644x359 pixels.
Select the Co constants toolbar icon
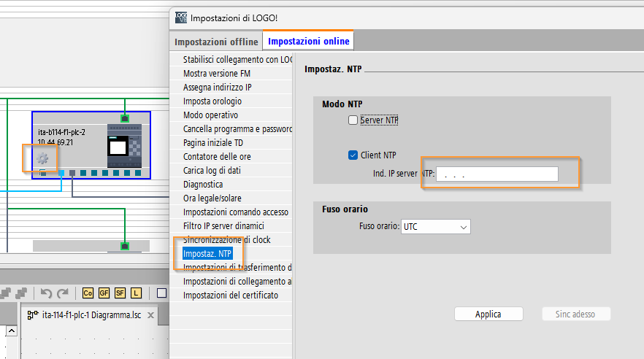point(88,293)
